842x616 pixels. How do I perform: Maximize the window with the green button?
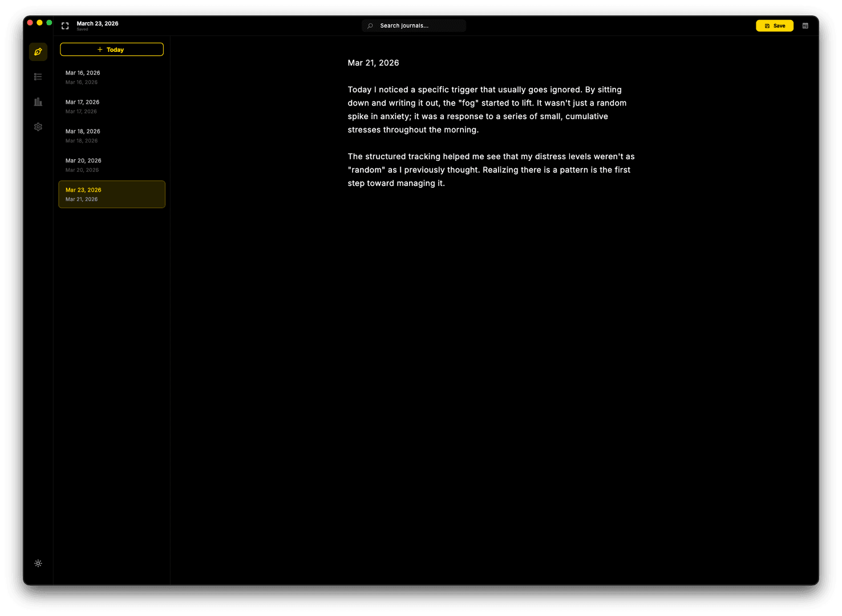pos(49,23)
